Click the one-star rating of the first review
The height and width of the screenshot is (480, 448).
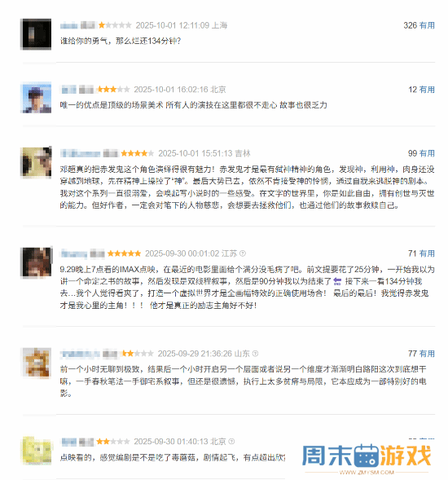coord(115,25)
